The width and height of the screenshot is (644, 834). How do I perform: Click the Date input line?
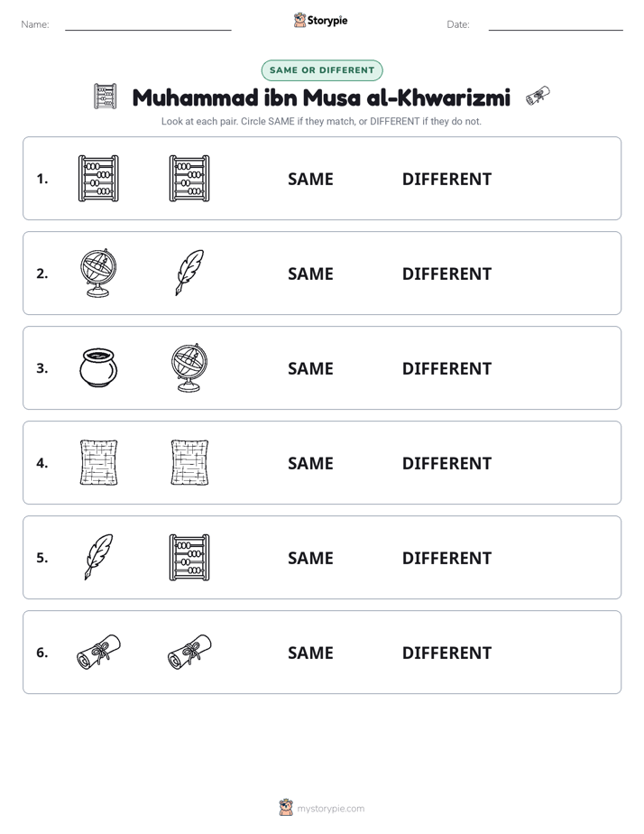tap(556, 25)
